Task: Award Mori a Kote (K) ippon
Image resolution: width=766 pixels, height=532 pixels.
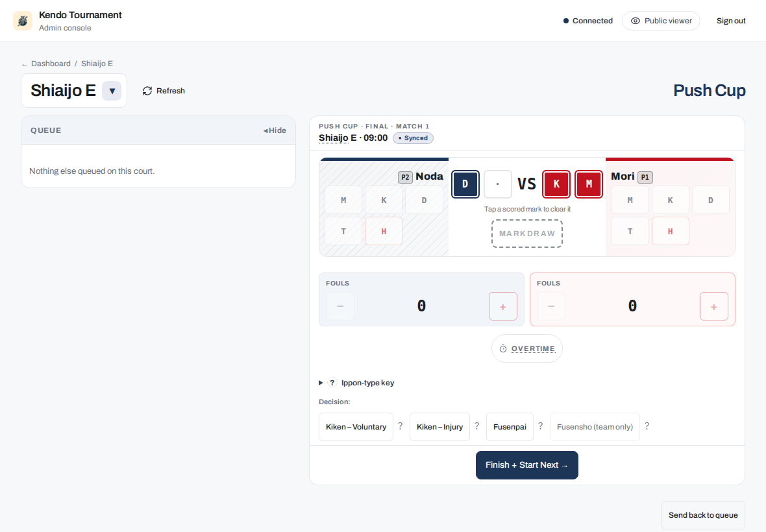Action: click(670, 200)
